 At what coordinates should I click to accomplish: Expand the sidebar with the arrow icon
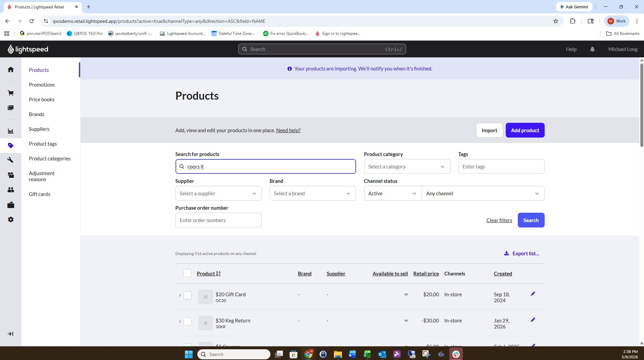pyautogui.click(x=10, y=334)
